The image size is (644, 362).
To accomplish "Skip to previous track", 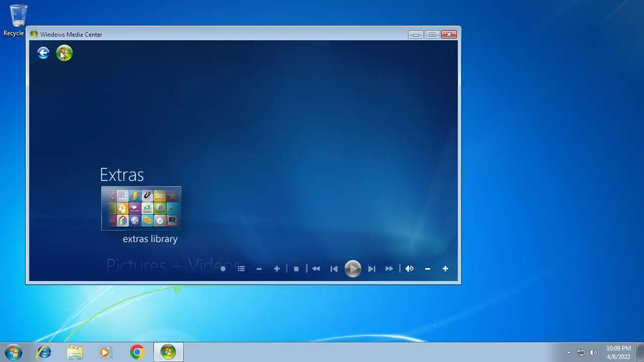I will (x=334, y=269).
